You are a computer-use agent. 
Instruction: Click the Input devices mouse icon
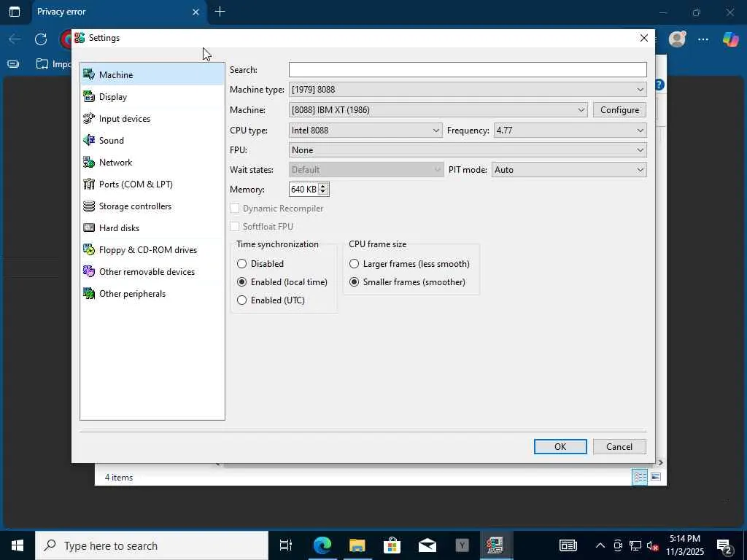(x=89, y=119)
